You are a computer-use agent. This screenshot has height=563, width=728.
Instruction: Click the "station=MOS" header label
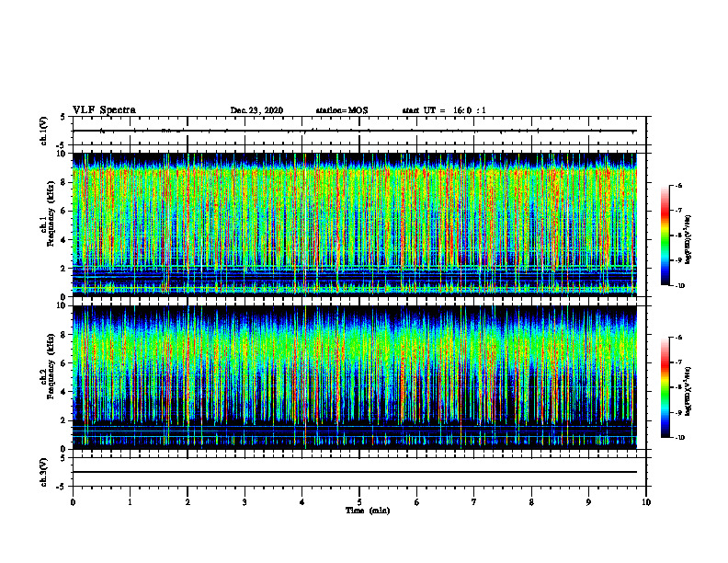pos(342,110)
